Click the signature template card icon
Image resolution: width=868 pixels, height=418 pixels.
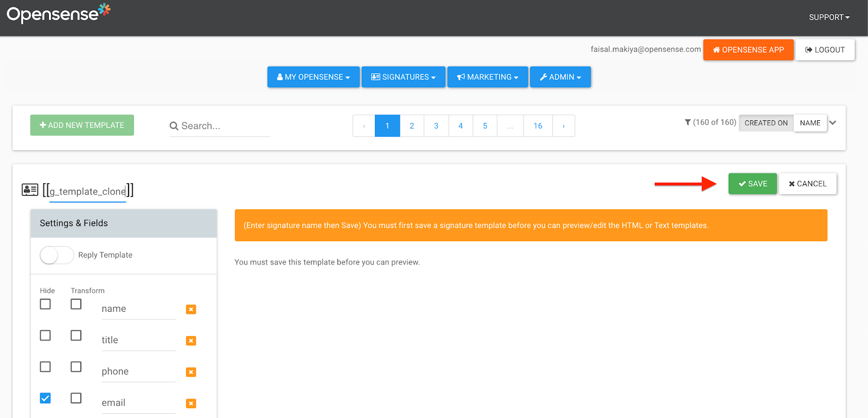(30, 190)
